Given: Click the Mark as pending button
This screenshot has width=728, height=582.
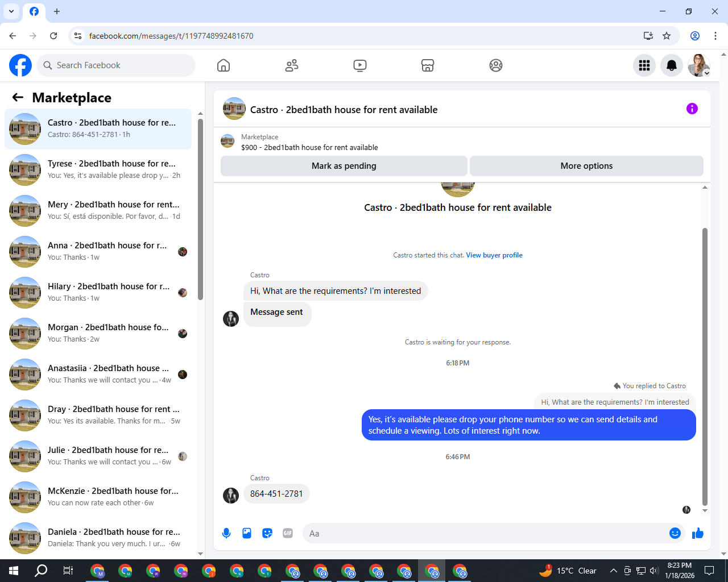Looking at the screenshot, I should (x=344, y=166).
